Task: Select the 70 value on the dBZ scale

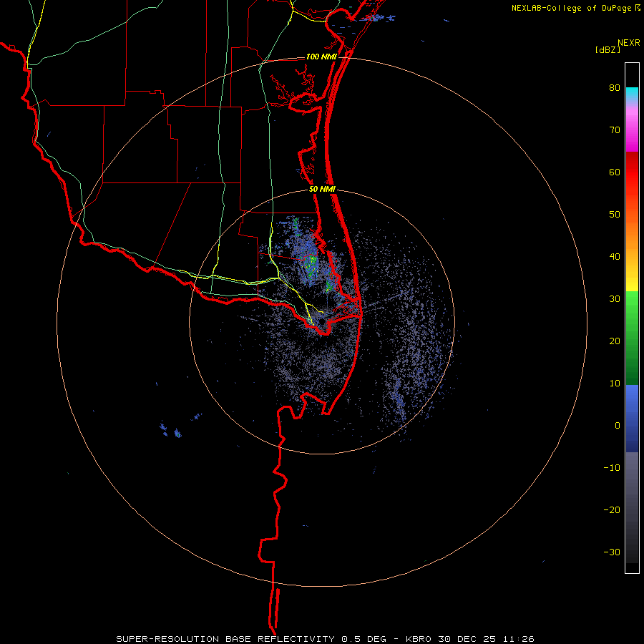Action: (x=615, y=130)
